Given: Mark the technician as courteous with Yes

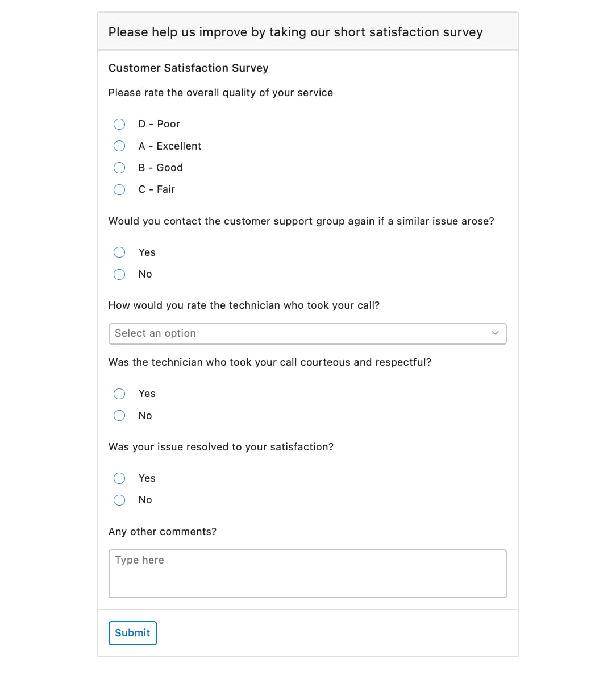Looking at the screenshot, I should [x=119, y=394].
